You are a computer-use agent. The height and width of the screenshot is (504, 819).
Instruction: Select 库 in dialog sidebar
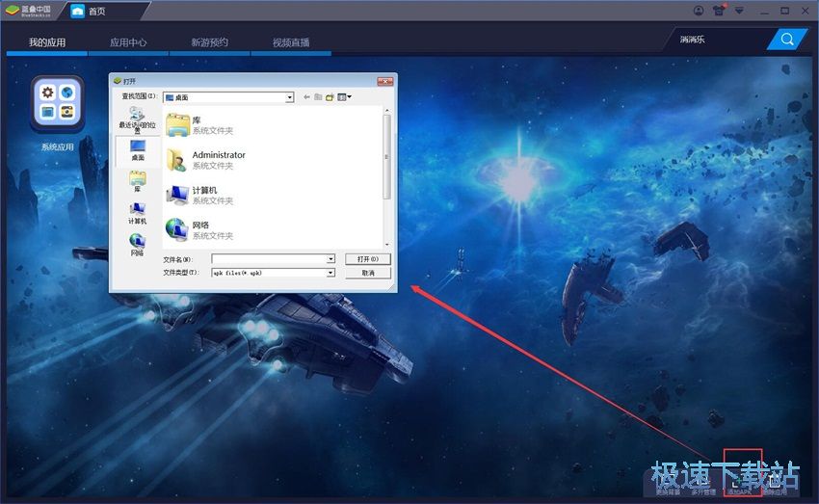138,182
